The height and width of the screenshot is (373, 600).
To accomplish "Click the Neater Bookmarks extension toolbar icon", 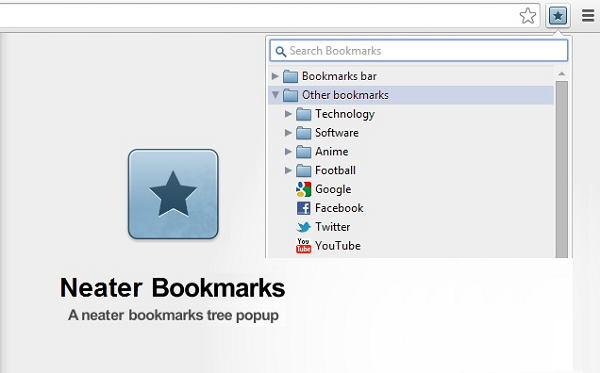I will coord(558,16).
